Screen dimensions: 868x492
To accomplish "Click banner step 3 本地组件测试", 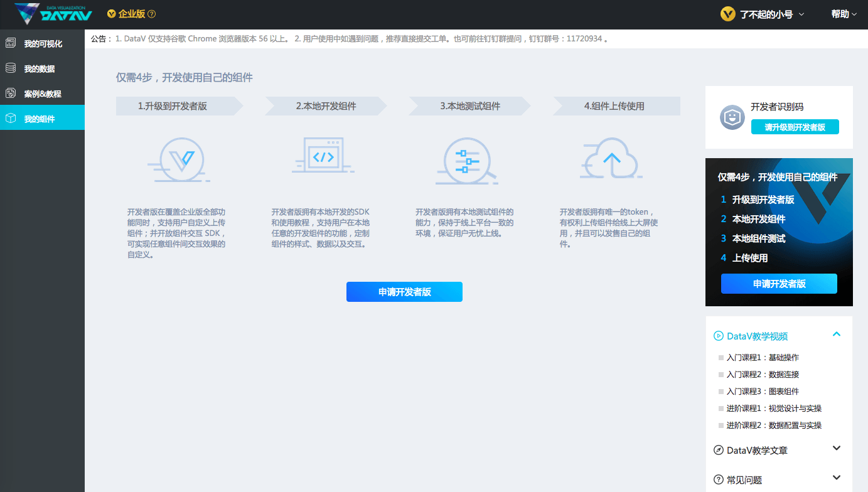I will [753, 238].
